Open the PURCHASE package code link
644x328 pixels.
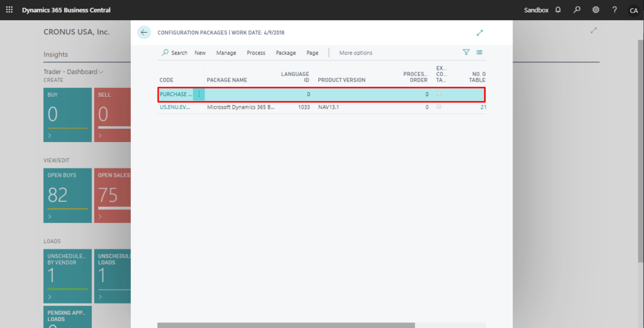(176, 94)
